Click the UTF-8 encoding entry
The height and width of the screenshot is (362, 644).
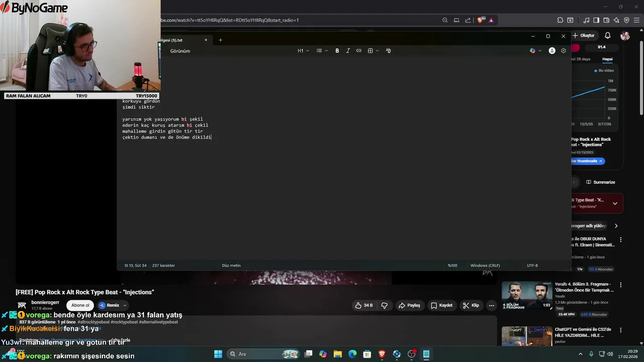click(532, 265)
